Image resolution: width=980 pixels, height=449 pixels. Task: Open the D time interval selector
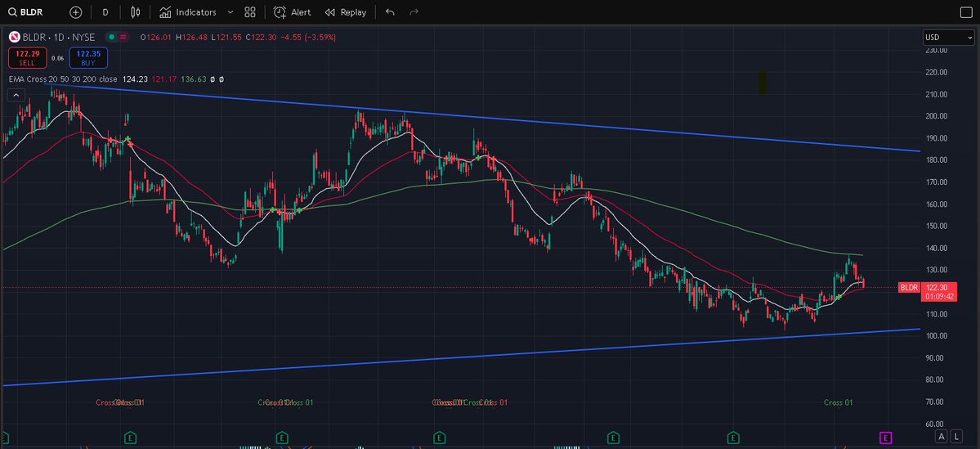click(105, 12)
